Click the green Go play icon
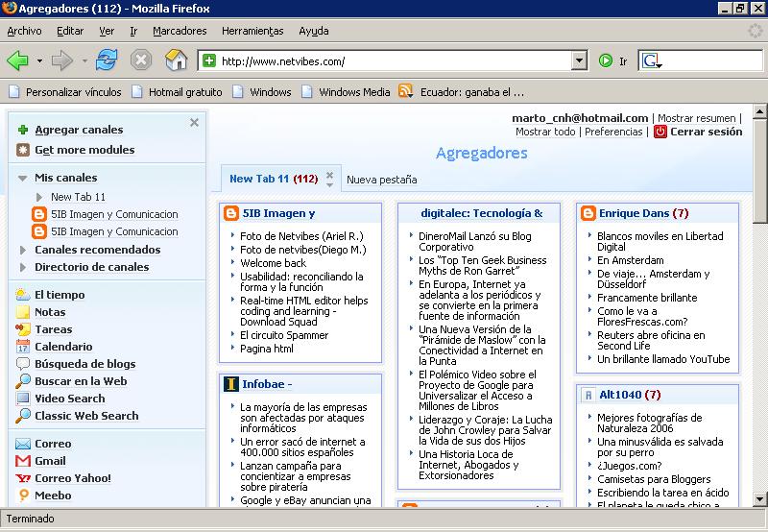 (x=606, y=60)
